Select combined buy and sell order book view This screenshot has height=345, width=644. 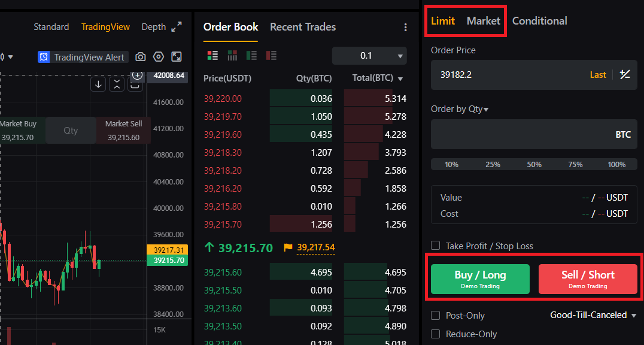click(212, 56)
